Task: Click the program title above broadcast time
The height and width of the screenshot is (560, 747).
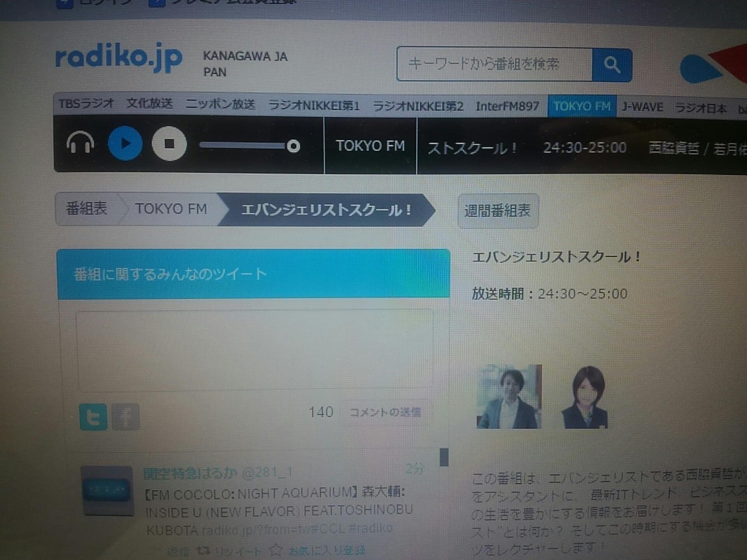Action: coord(556,257)
